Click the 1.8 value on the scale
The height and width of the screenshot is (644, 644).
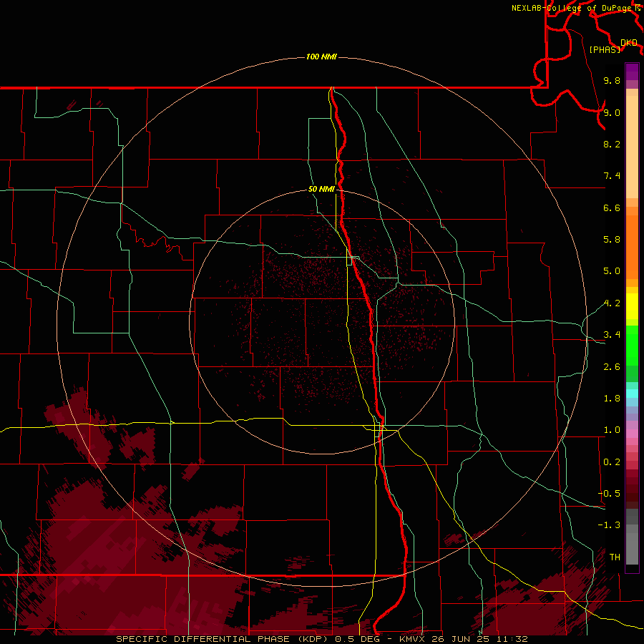point(612,399)
